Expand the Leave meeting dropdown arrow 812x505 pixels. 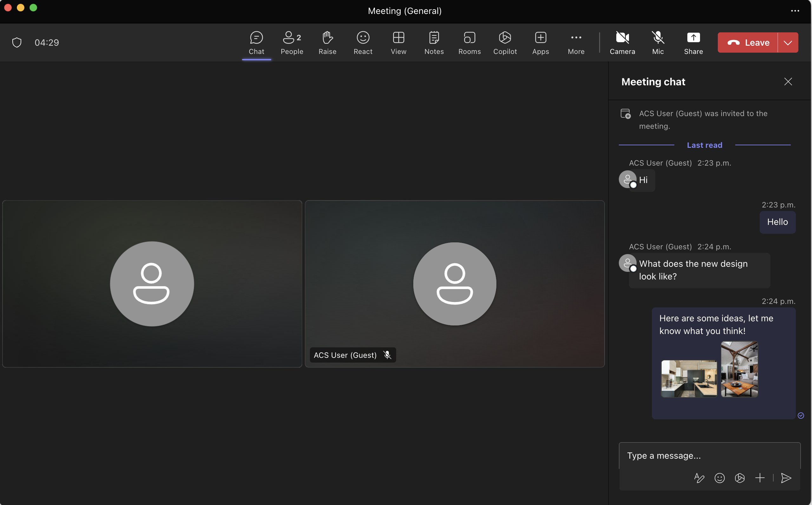[788, 42]
